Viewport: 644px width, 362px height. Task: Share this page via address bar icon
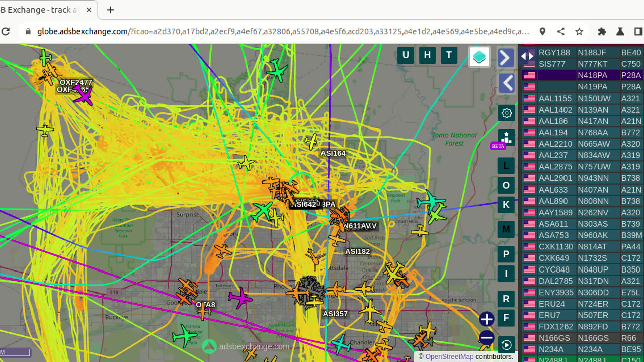tap(561, 31)
